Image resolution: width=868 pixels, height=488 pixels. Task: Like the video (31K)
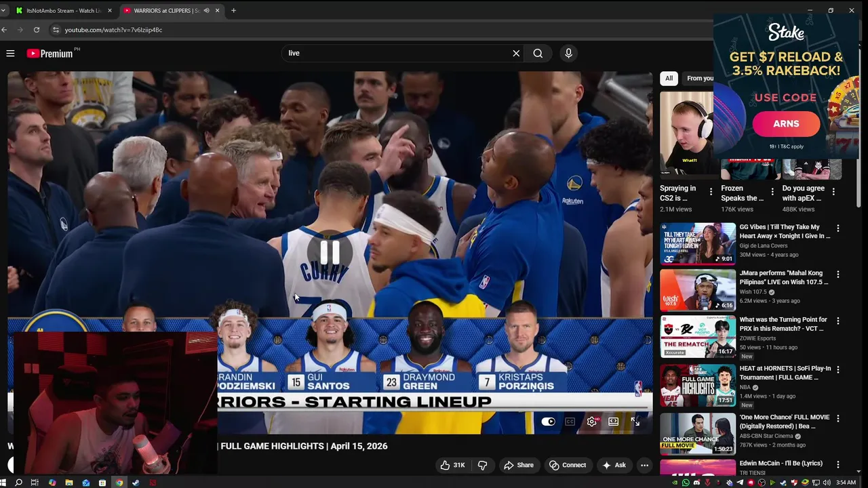[452, 465]
